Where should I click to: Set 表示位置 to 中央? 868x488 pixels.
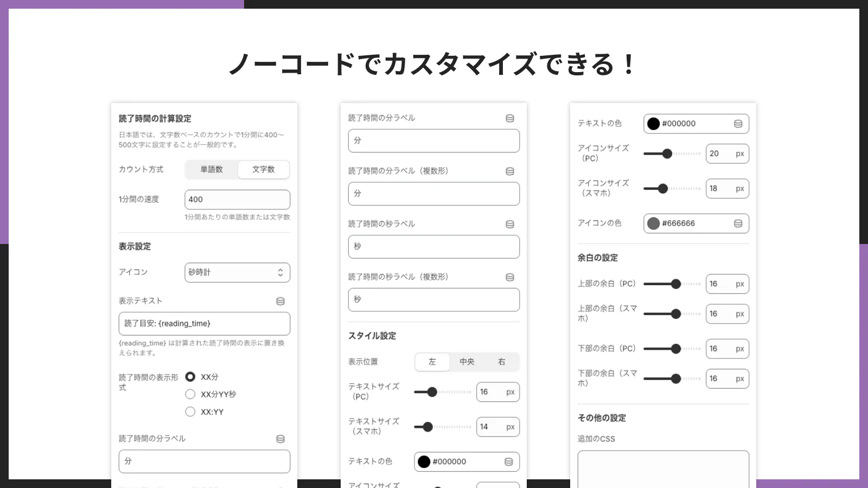(x=467, y=362)
